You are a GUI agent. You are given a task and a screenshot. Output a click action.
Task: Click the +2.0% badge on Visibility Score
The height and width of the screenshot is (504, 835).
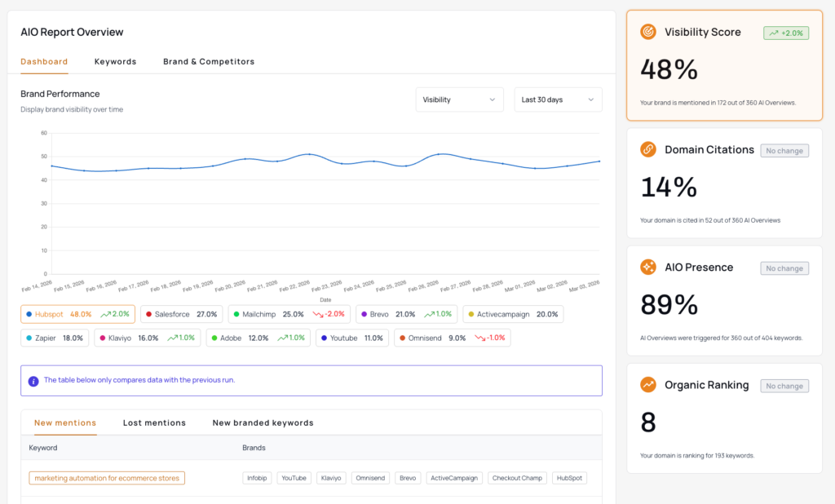pyautogui.click(x=786, y=33)
